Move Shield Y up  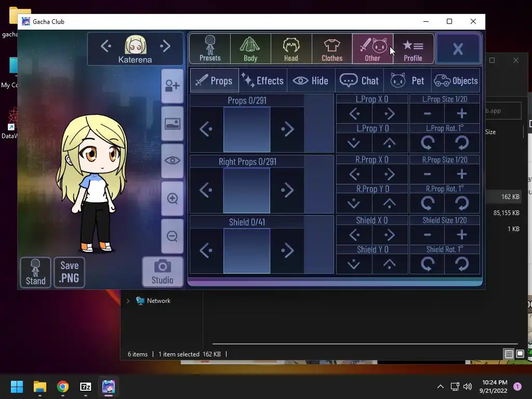(x=390, y=264)
